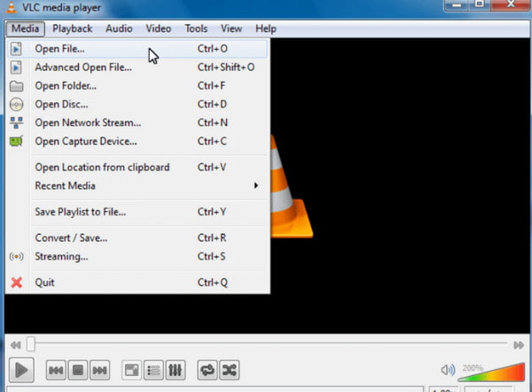Click the Streaming broadcast icon
Screen dimensions: 532x392
pyautogui.click(x=16, y=256)
